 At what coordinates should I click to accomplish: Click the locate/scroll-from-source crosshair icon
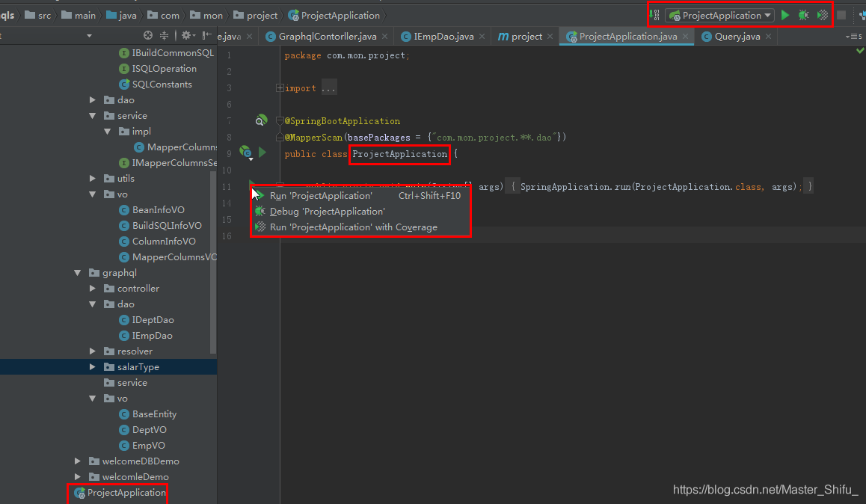(147, 35)
